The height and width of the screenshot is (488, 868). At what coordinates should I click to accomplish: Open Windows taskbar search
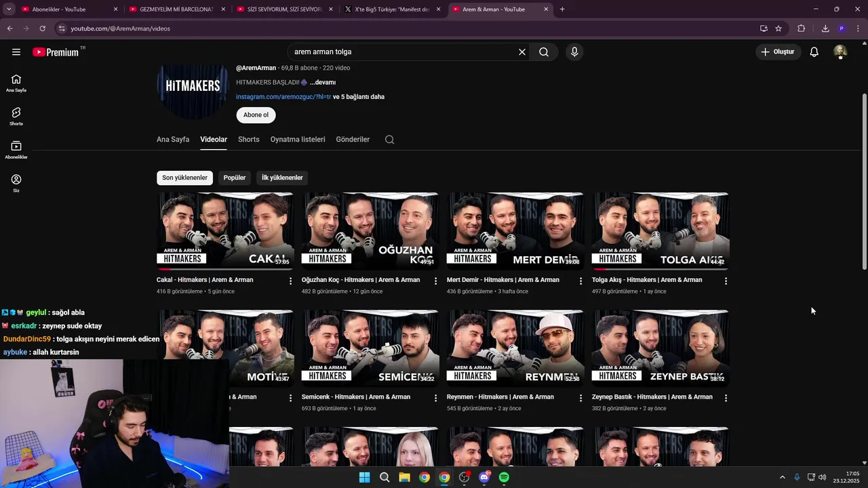pos(384,477)
